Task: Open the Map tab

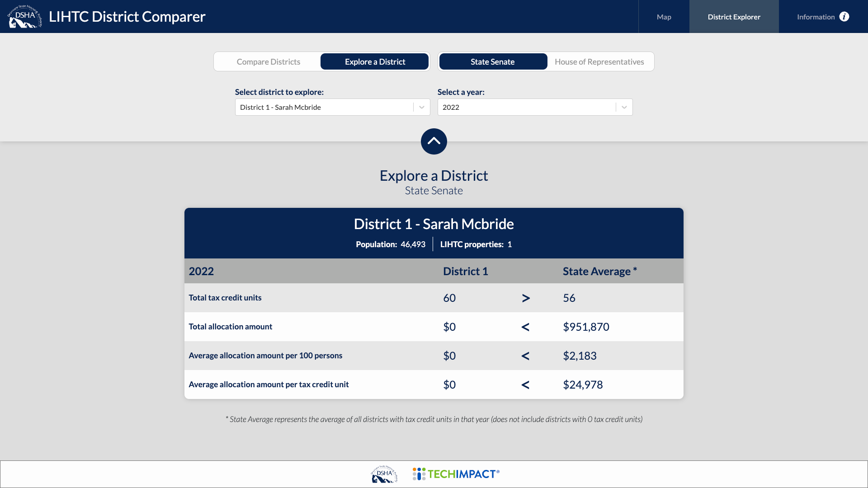Action: (664, 17)
